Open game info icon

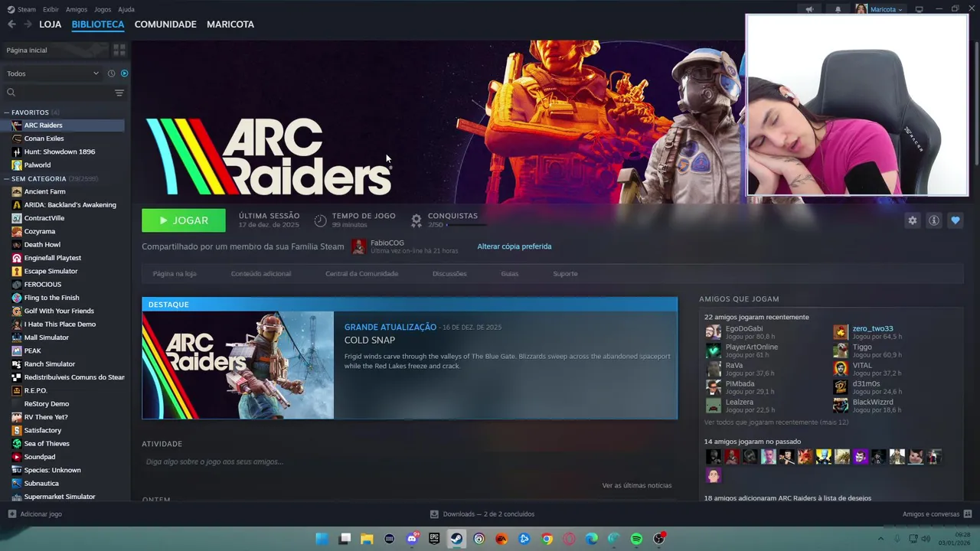[933, 220]
